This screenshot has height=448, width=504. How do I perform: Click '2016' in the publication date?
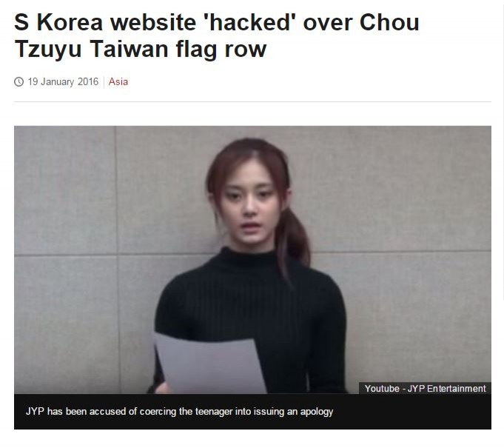[x=88, y=81]
